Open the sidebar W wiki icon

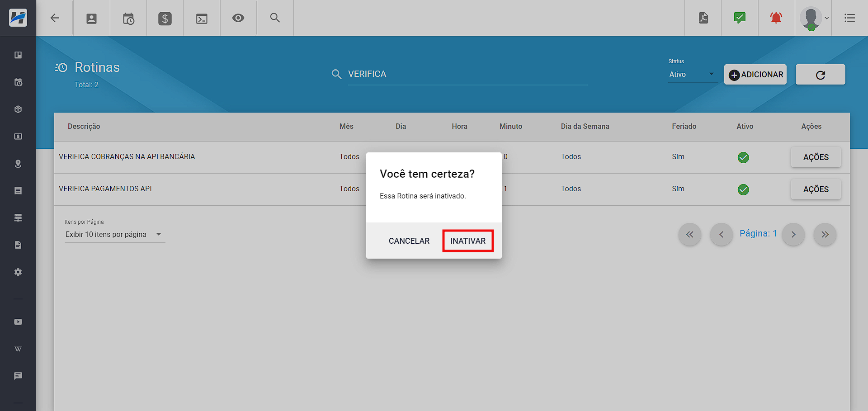tap(18, 349)
